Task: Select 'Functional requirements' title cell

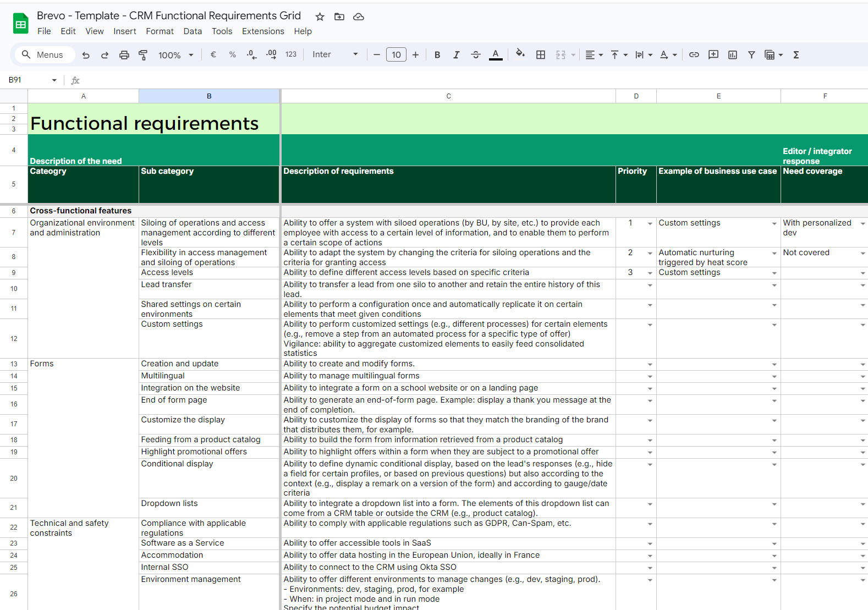Action: point(153,119)
